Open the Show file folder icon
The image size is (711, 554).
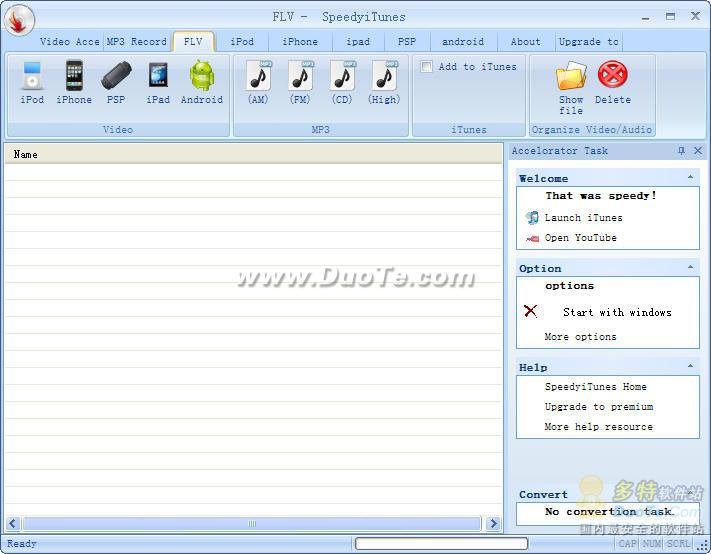571,78
